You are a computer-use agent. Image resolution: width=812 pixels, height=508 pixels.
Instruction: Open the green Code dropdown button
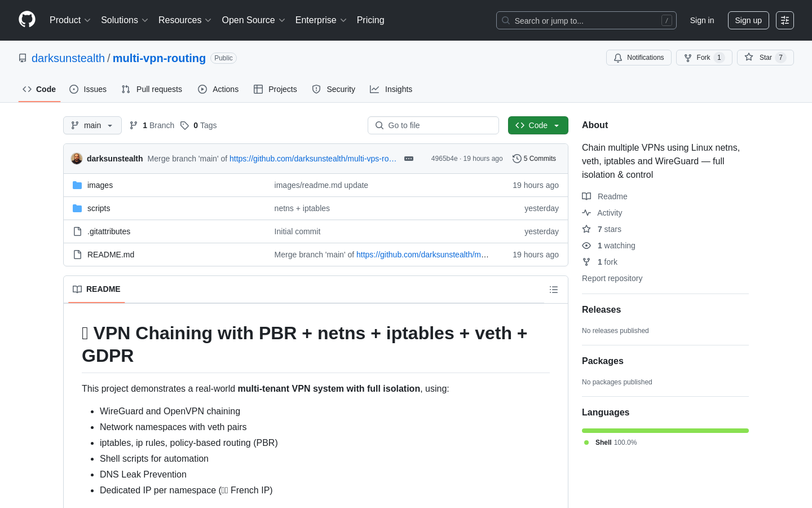coord(538,125)
